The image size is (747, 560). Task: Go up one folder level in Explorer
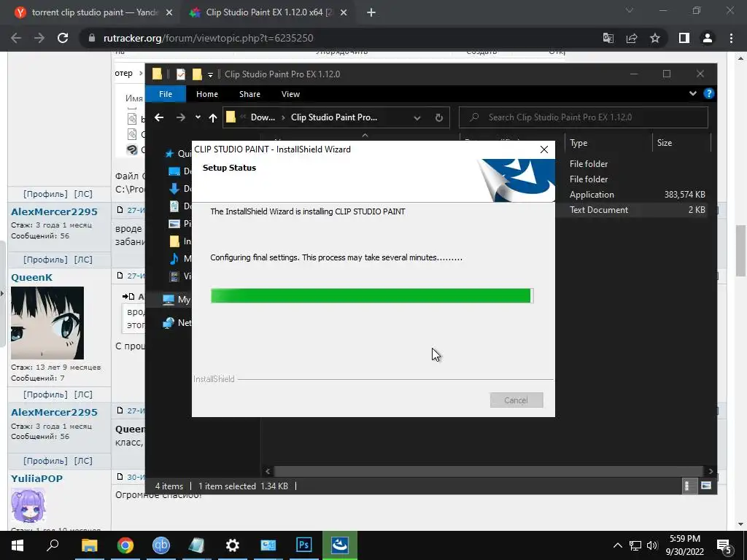tap(213, 117)
